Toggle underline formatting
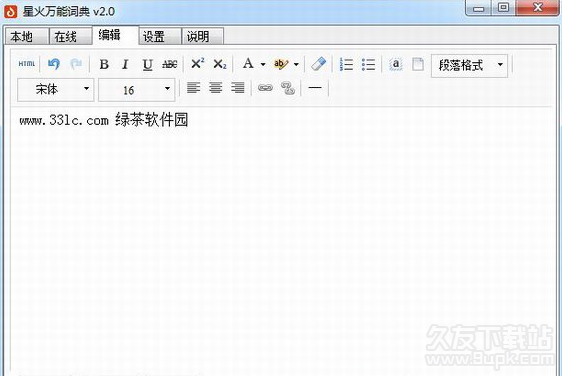The height and width of the screenshot is (376, 562). click(x=147, y=65)
